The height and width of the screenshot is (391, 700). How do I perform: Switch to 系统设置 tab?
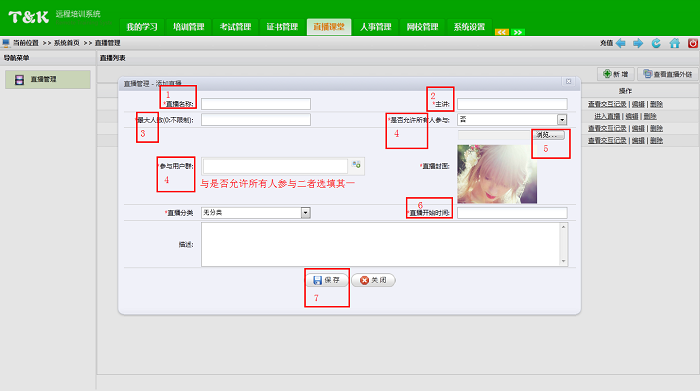click(469, 27)
